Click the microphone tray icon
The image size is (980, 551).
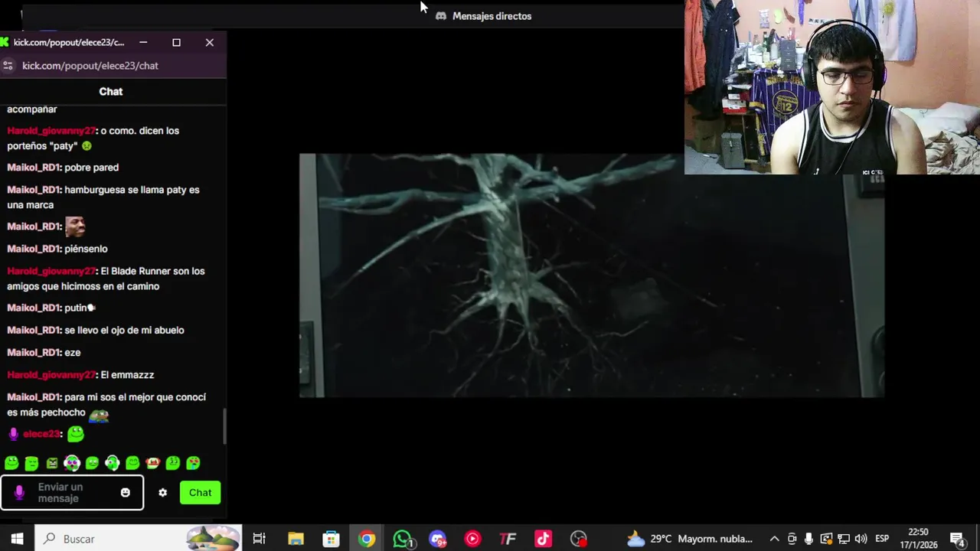808,539
